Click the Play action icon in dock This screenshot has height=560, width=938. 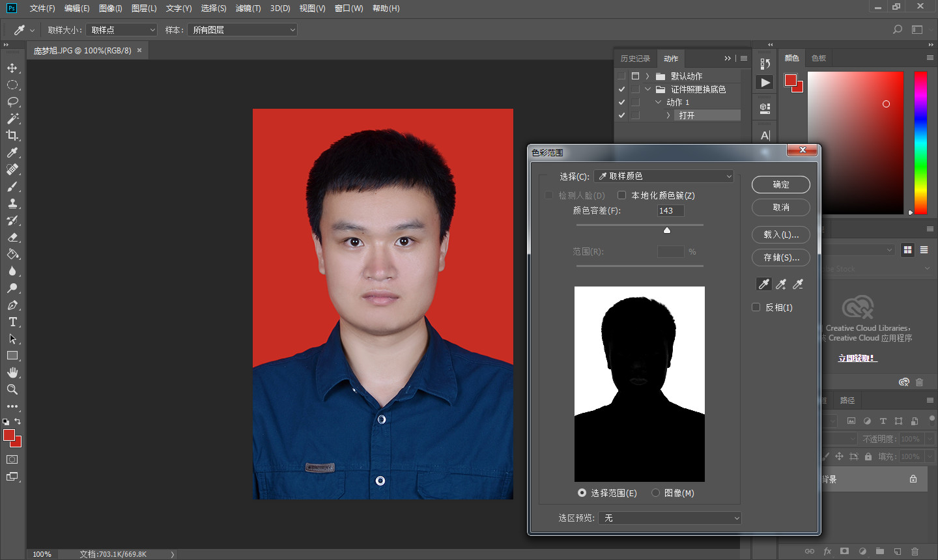[x=765, y=83]
